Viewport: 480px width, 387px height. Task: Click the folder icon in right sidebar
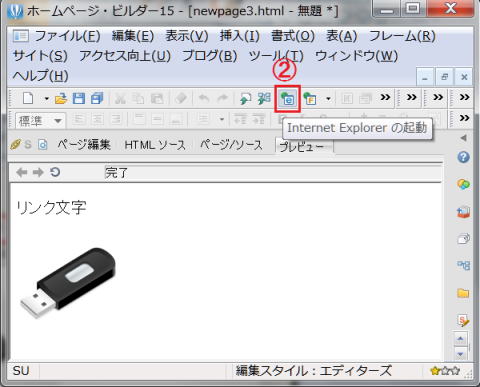(x=463, y=293)
